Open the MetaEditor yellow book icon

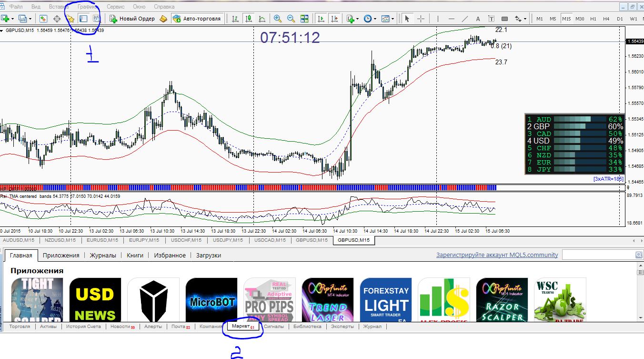coord(163,19)
